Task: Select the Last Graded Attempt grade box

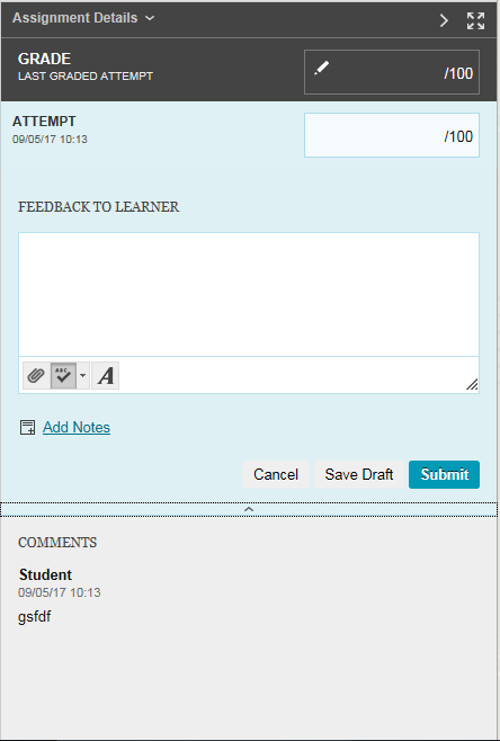Action: pos(392,72)
